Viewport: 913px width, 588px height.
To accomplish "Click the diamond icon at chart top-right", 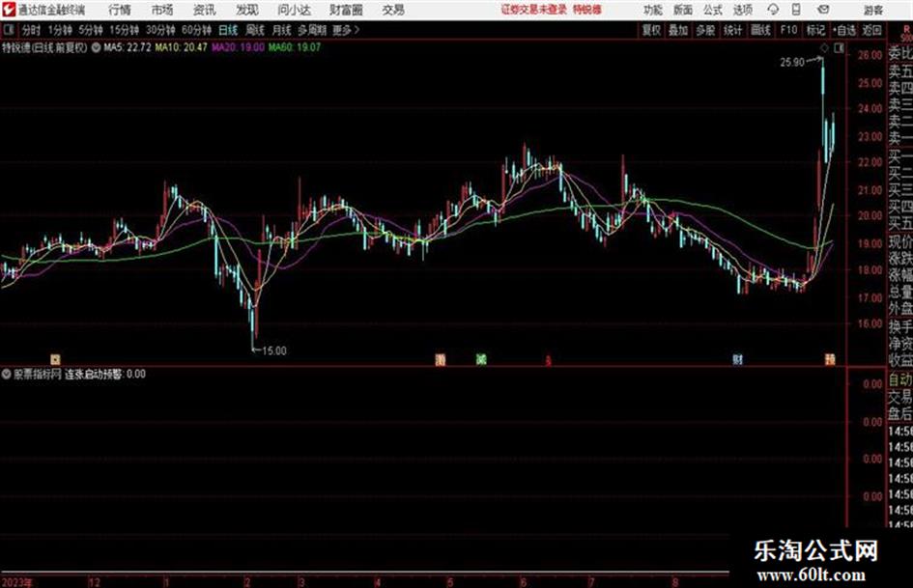I will tap(824, 49).
